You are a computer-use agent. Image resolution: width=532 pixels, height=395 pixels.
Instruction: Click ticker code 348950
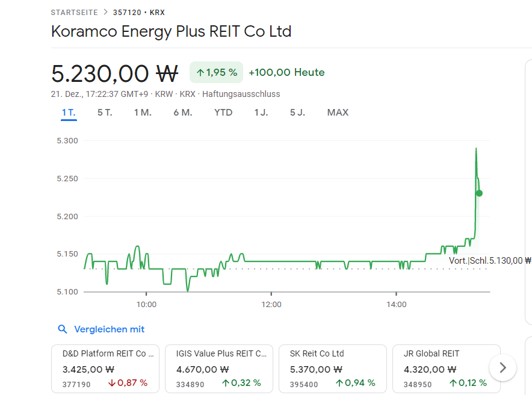point(418,385)
